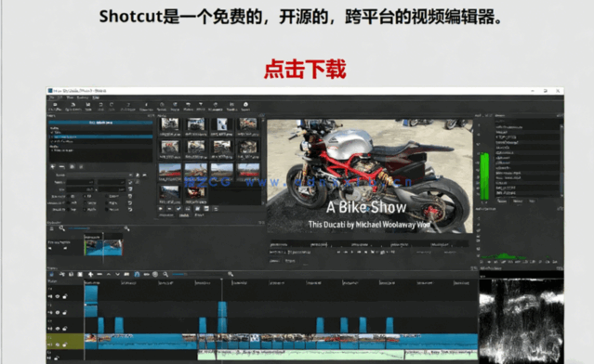Click the timeline Copy icon
The width and height of the screenshot is (594, 364).
pyautogui.click(x=71, y=274)
